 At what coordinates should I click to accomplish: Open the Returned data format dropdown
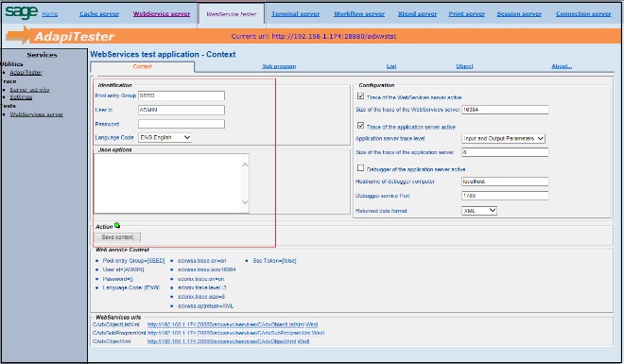coord(479,211)
